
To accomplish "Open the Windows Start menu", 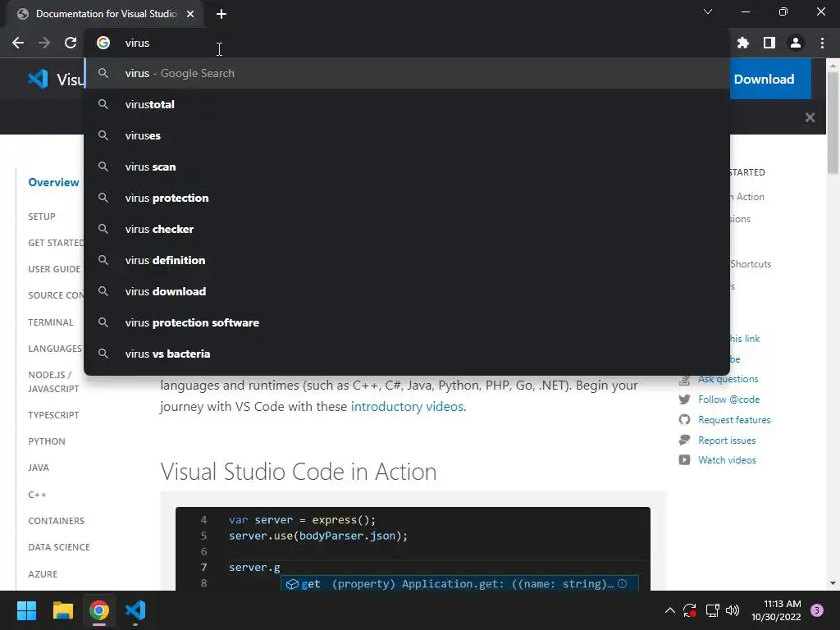I will click(x=26, y=610).
